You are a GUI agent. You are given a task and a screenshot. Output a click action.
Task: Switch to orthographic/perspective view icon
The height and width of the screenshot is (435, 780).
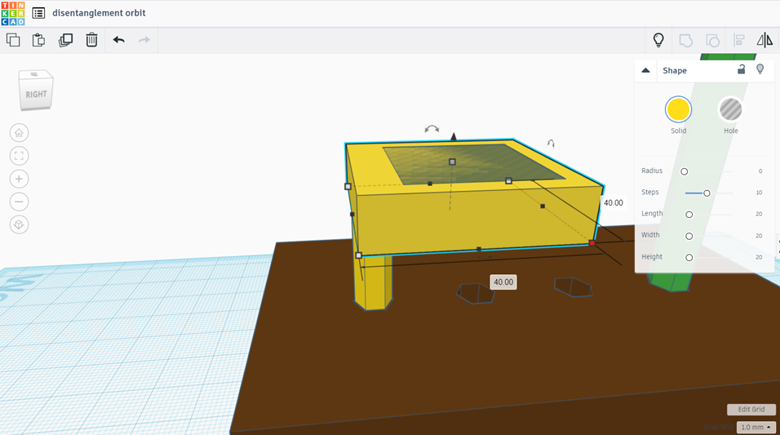(x=19, y=224)
